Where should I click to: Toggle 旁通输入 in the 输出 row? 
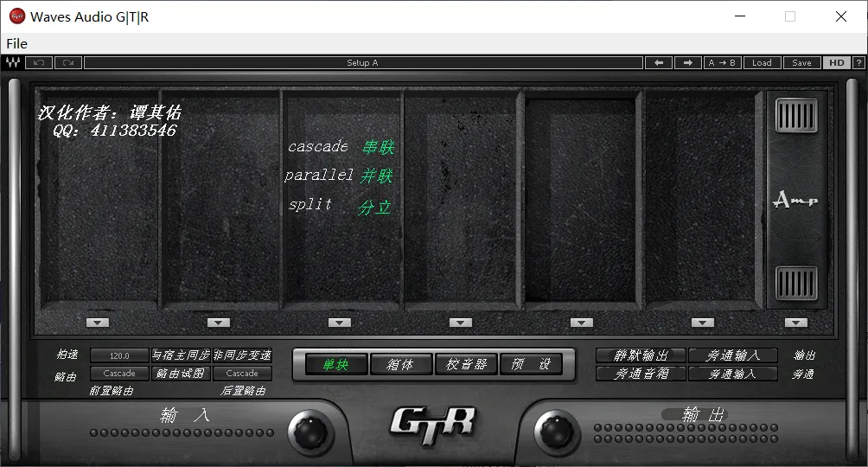[733, 355]
